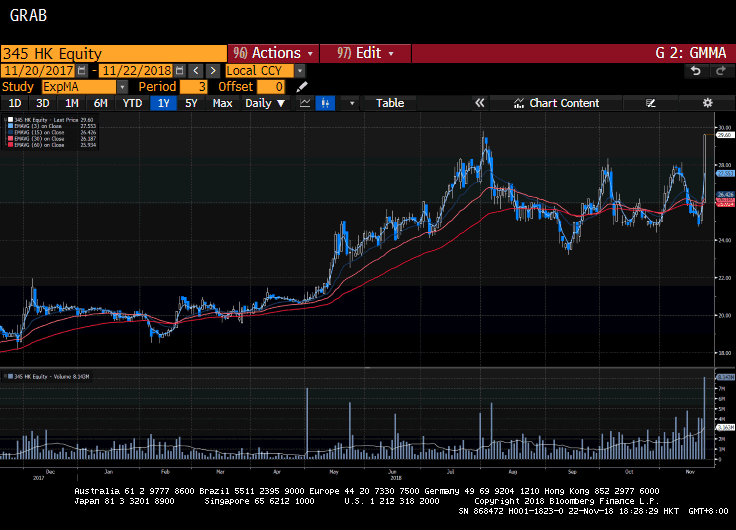The height and width of the screenshot is (530, 736).
Task: Open the Table view
Action: click(x=390, y=103)
